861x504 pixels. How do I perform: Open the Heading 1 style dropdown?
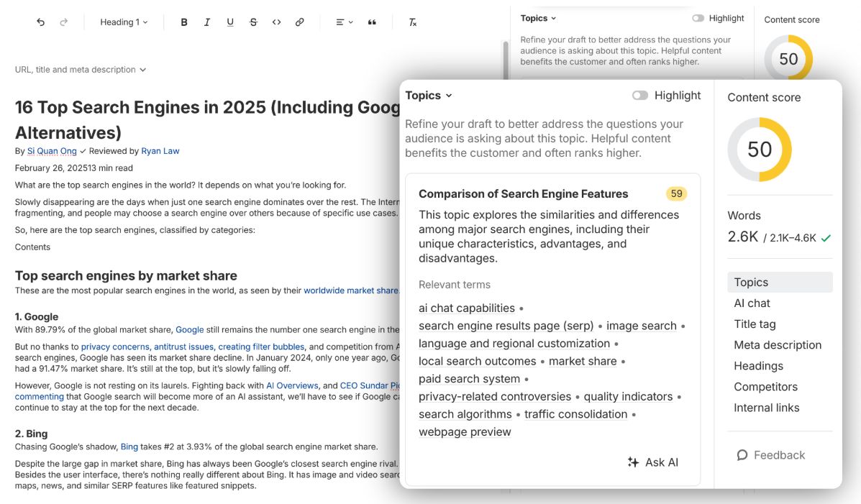point(123,22)
